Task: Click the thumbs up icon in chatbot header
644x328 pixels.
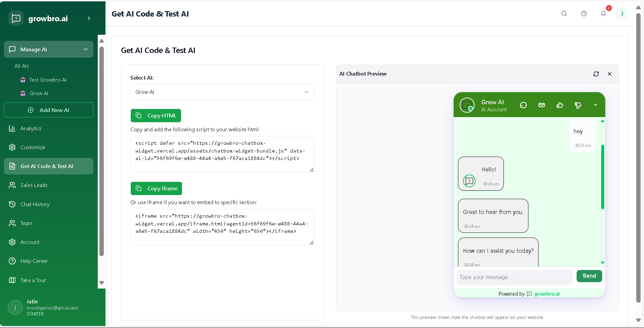Action: [560, 105]
